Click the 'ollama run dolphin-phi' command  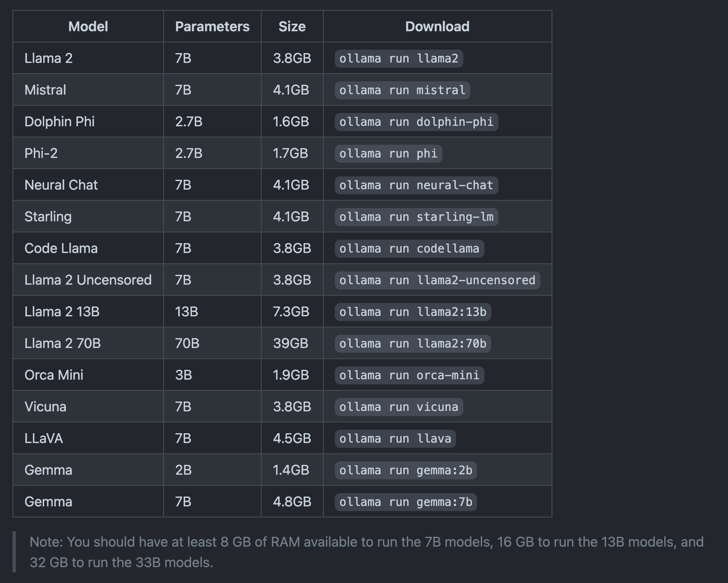point(416,122)
